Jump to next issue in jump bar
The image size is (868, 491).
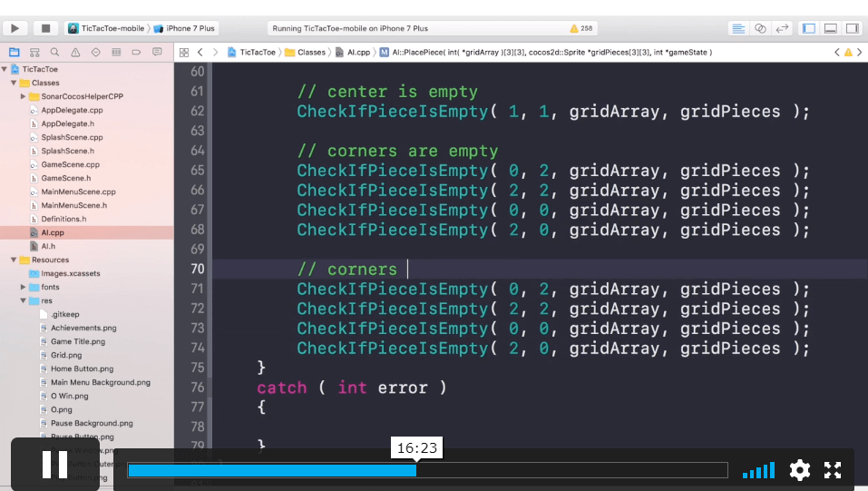859,52
